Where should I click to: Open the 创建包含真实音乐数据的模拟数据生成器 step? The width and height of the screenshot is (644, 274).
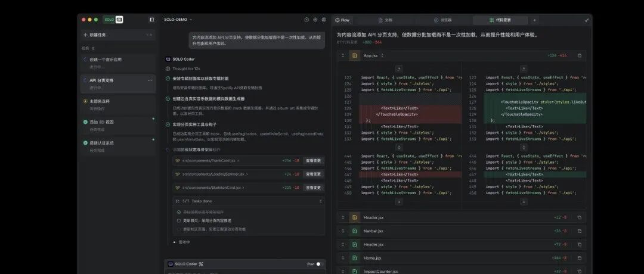tap(209, 99)
